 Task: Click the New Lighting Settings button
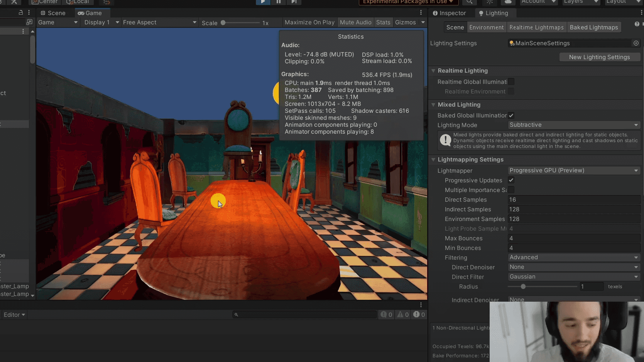point(599,57)
